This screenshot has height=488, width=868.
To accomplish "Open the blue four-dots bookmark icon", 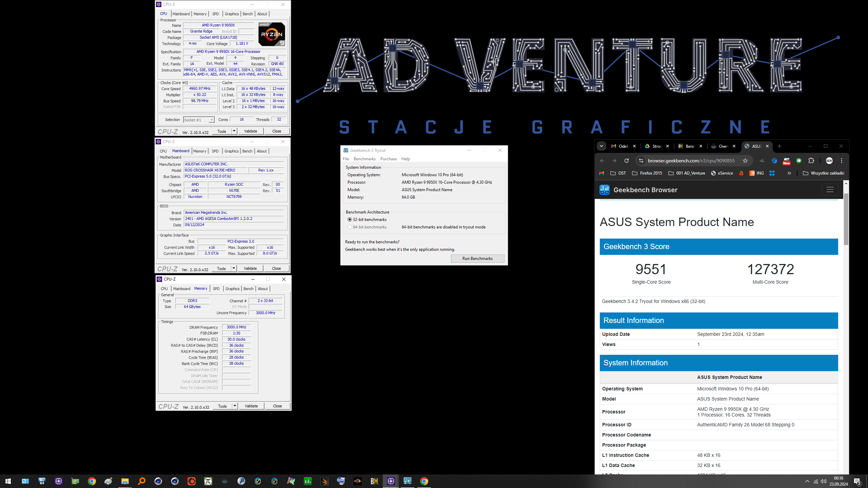I will pyautogui.click(x=772, y=173).
